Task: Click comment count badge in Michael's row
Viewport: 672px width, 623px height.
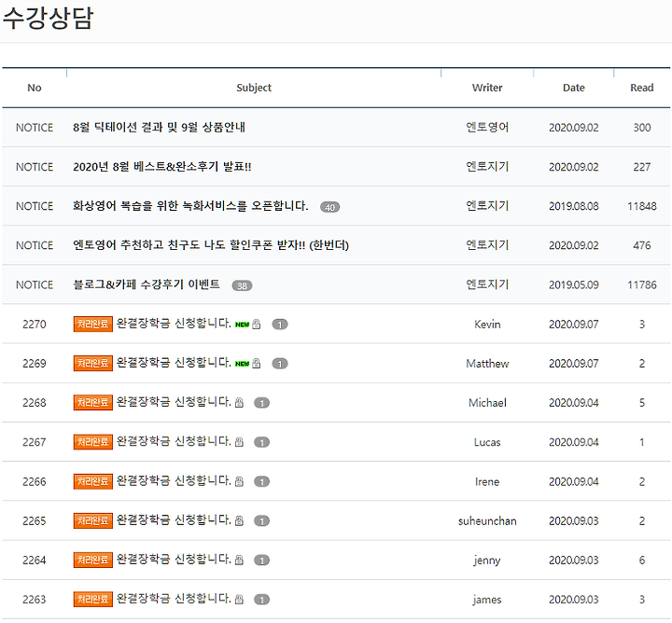Action: (x=262, y=403)
